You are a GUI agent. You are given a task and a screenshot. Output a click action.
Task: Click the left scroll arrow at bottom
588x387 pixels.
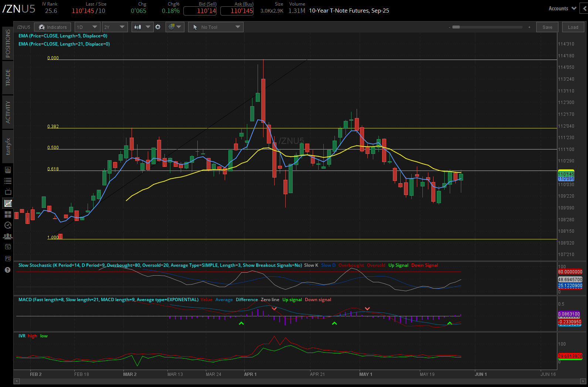coord(16,381)
